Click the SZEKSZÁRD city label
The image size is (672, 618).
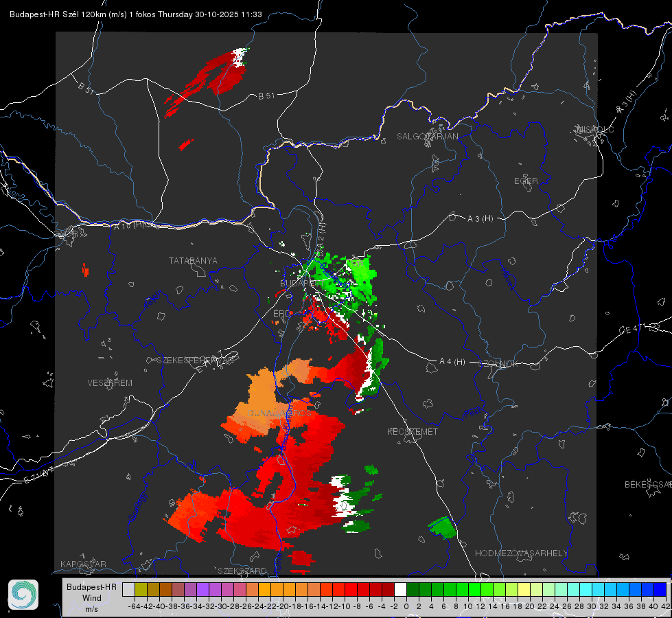242,571
